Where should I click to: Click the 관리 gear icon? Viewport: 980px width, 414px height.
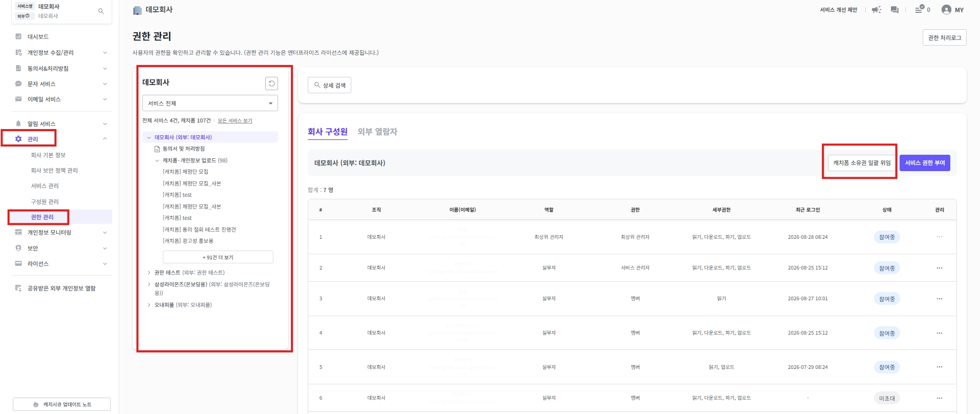click(x=18, y=139)
